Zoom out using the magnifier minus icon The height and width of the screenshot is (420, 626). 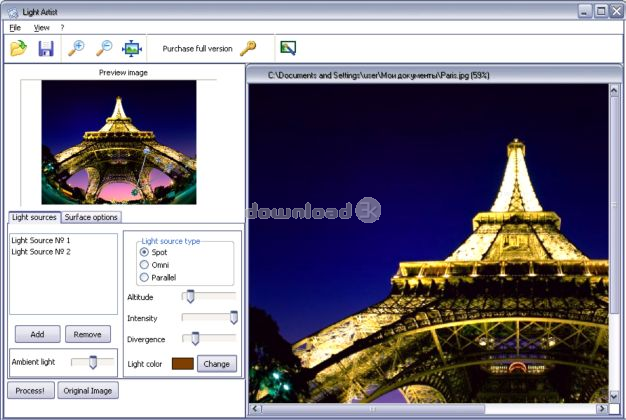(104, 48)
